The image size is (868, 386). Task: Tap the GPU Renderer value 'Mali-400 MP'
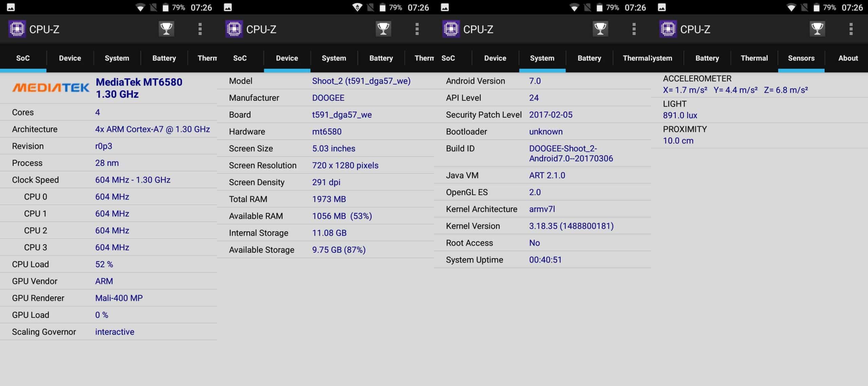pyautogui.click(x=119, y=298)
